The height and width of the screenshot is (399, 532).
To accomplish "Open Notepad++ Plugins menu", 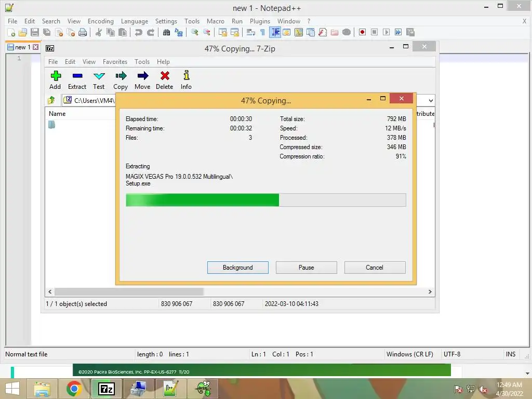I will [260, 21].
